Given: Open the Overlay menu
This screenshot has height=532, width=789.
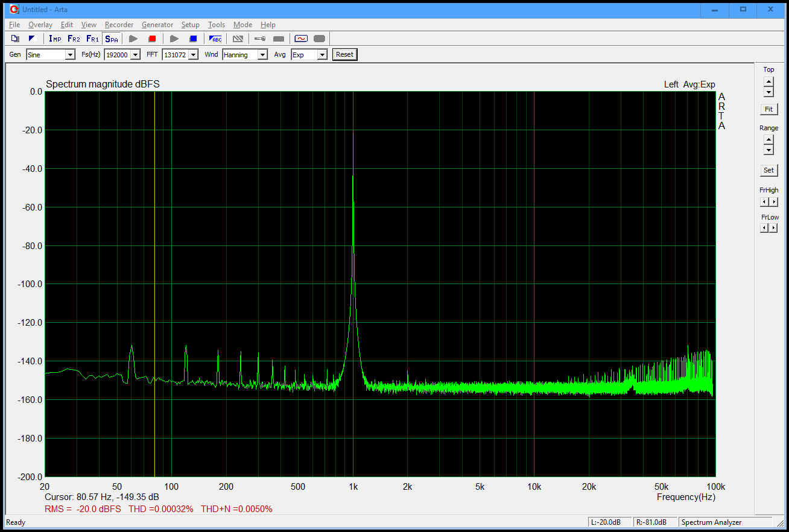Looking at the screenshot, I should [x=40, y=25].
